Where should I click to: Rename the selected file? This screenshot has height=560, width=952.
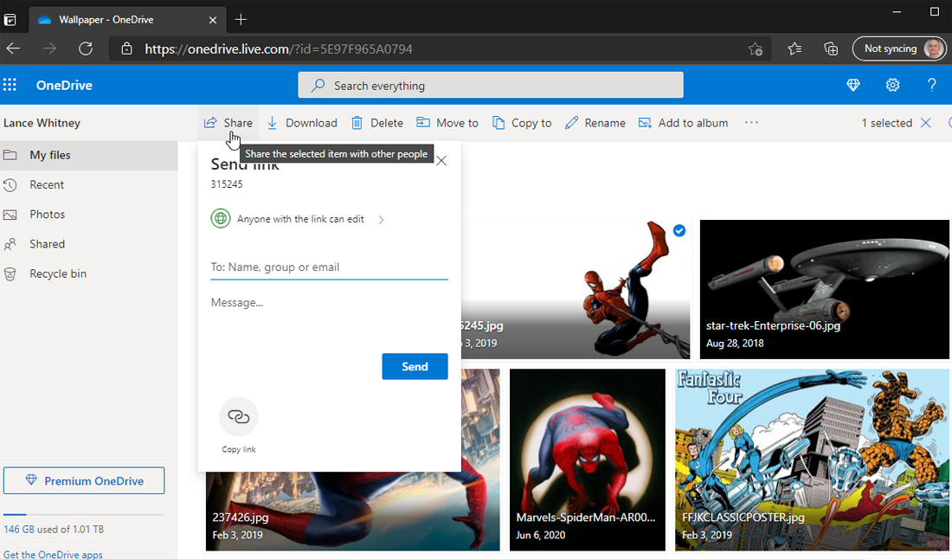click(x=595, y=123)
